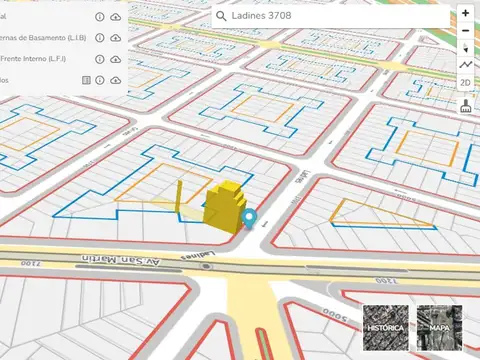Download the last layer row data
This screenshot has height=360, width=480.
pos(116,80)
